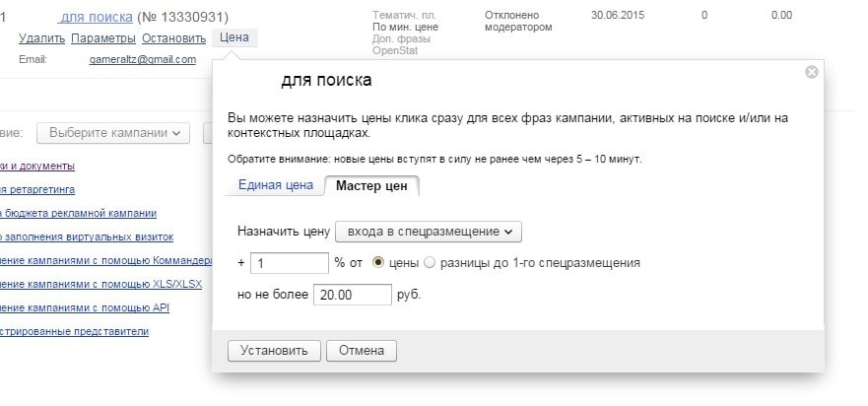Focus the maximum price field showing 20.00

click(352, 295)
